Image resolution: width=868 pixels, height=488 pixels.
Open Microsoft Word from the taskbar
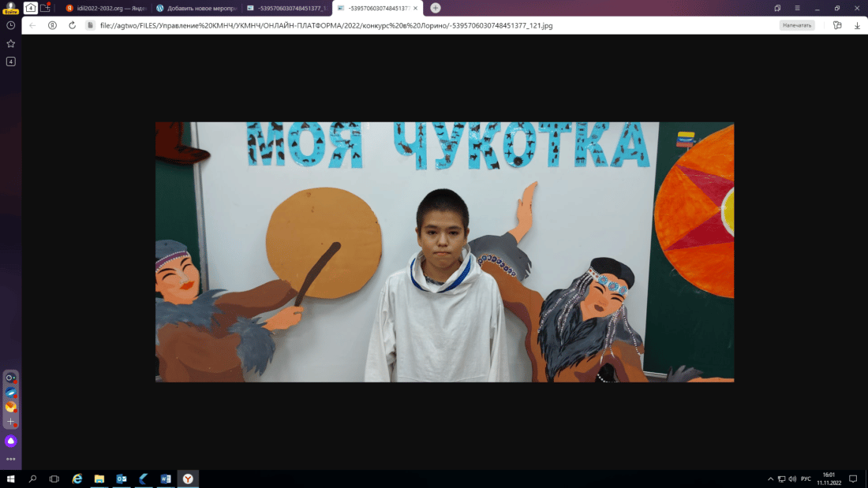(x=166, y=479)
